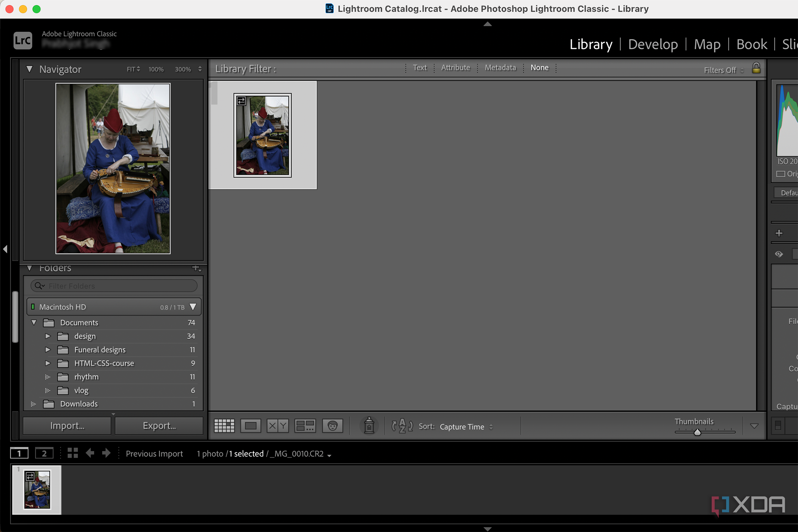Select the _MG_0010.CR2 thumbnail in the filmstrip
798x532 pixels.
(36, 490)
